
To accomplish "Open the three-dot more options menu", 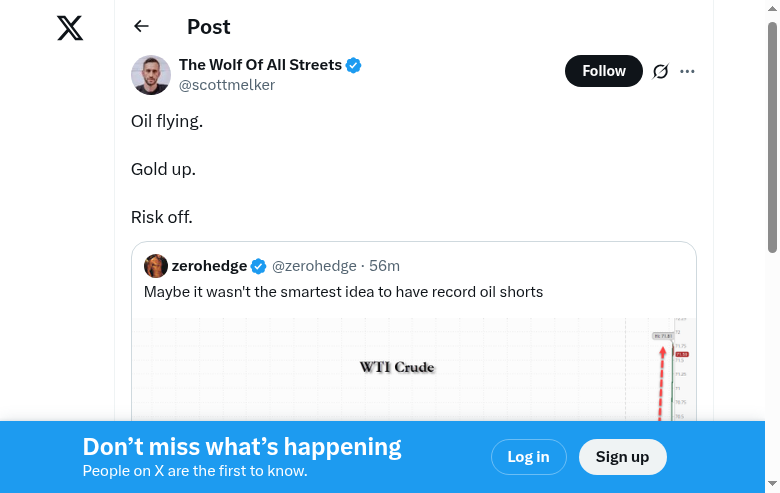I will click(687, 71).
